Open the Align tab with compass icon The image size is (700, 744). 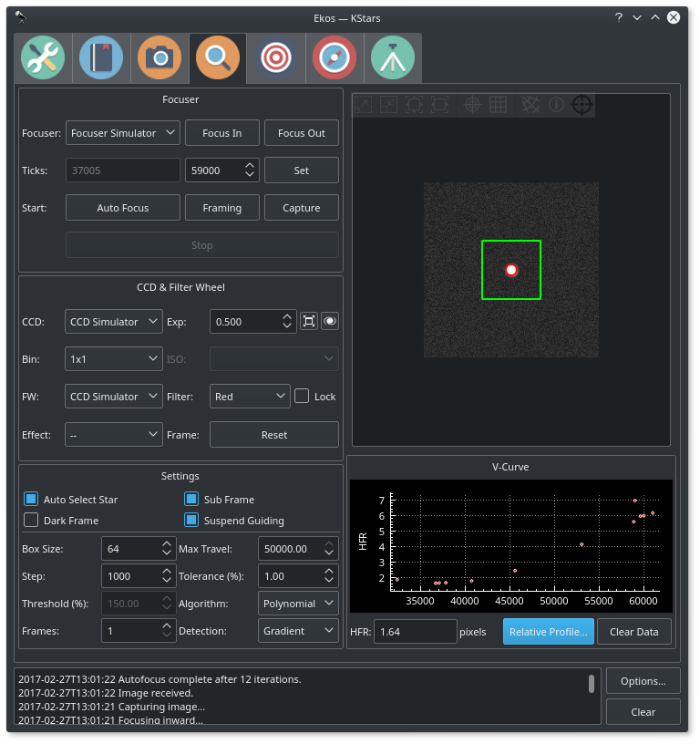tap(335, 58)
